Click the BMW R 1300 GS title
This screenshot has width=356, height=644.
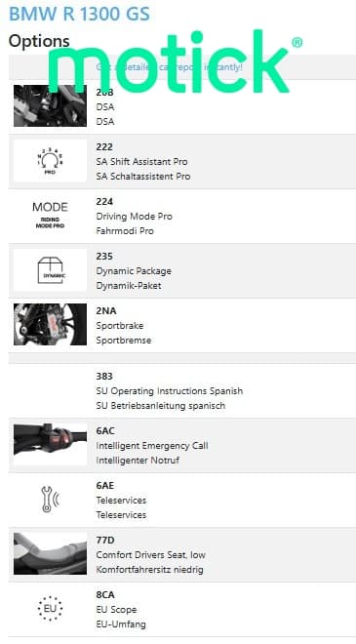[79, 13]
